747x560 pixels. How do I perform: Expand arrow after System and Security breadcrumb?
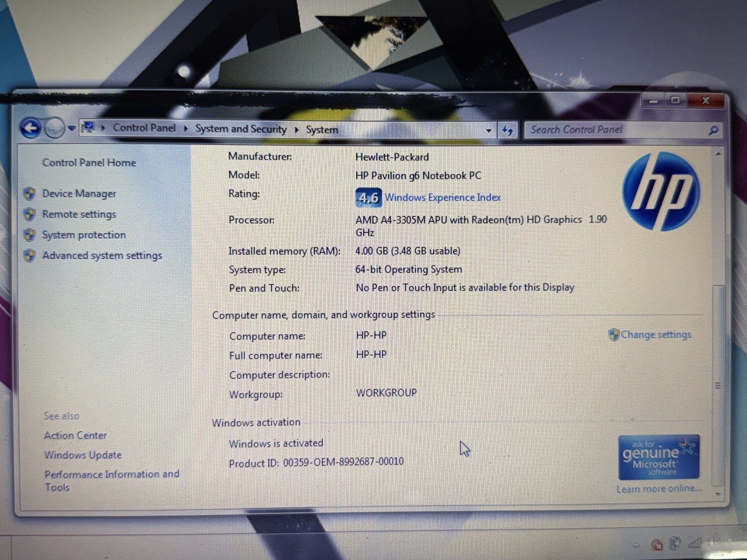(x=296, y=130)
